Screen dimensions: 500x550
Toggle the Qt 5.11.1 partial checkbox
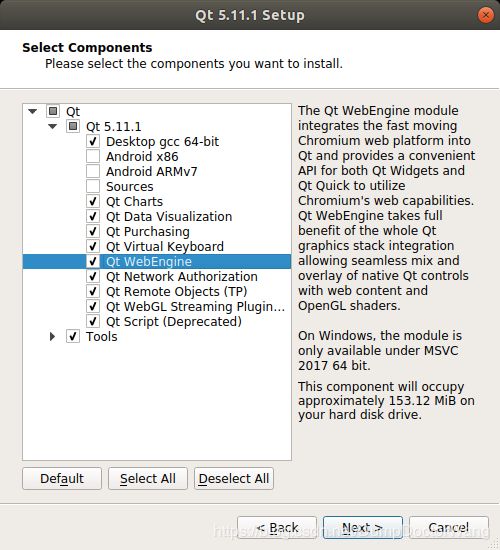tap(73, 126)
